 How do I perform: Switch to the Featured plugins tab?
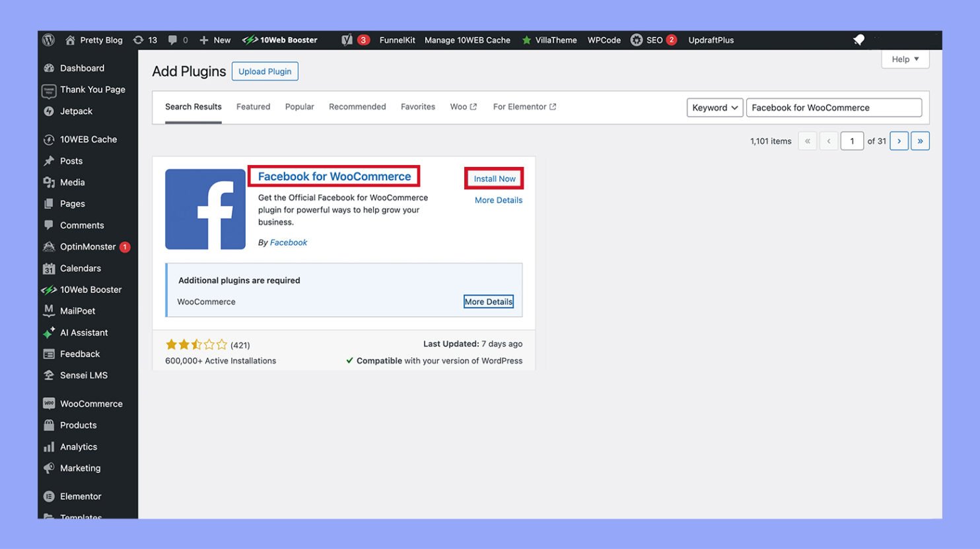253,106
